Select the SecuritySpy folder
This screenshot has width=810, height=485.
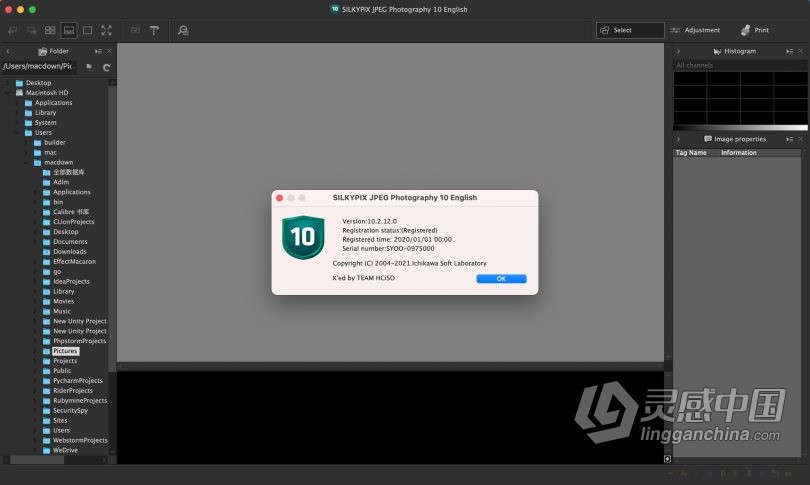70,411
